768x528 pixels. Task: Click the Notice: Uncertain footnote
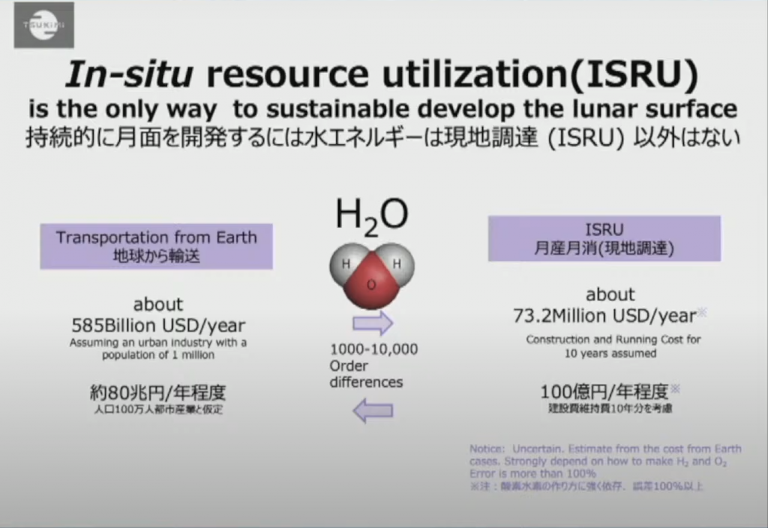pyautogui.click(x=605, y=467)
